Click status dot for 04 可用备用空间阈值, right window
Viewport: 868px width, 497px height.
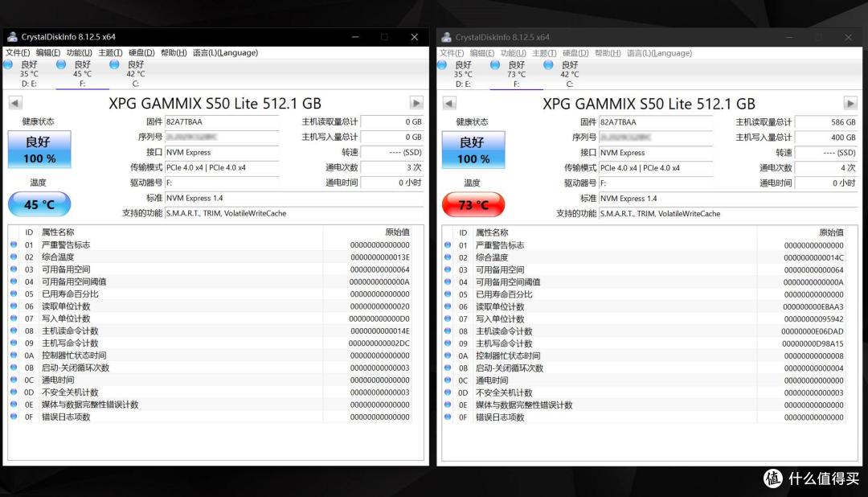coord(448,281)
